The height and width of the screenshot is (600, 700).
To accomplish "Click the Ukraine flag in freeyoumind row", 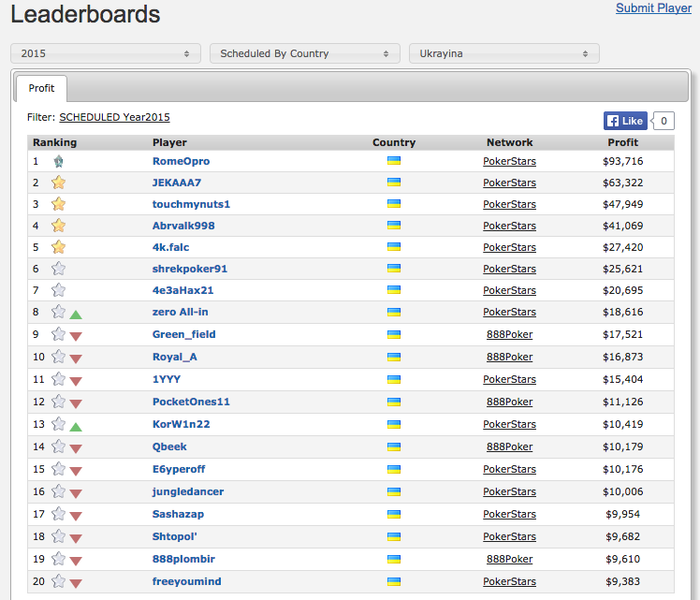I will tap(394, 581).
